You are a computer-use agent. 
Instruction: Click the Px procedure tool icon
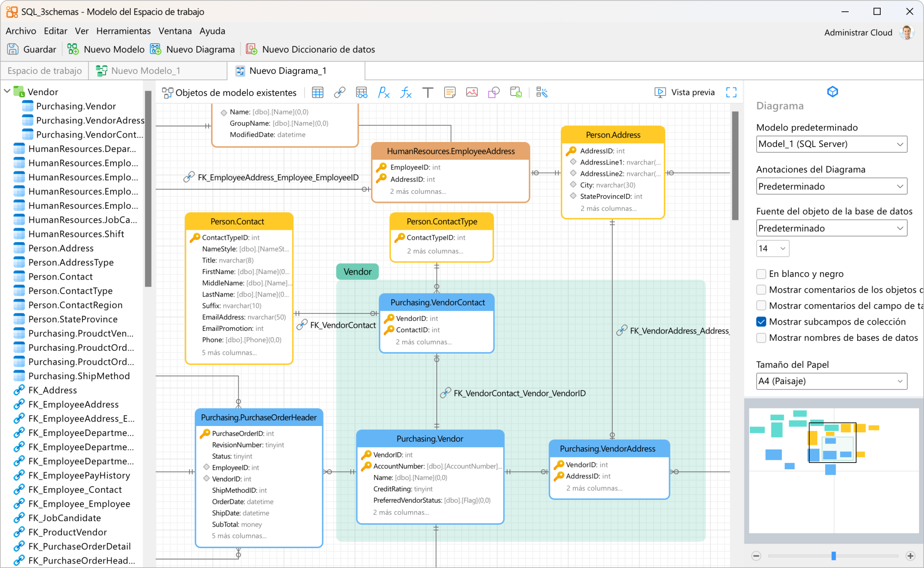tap(383, 93)
